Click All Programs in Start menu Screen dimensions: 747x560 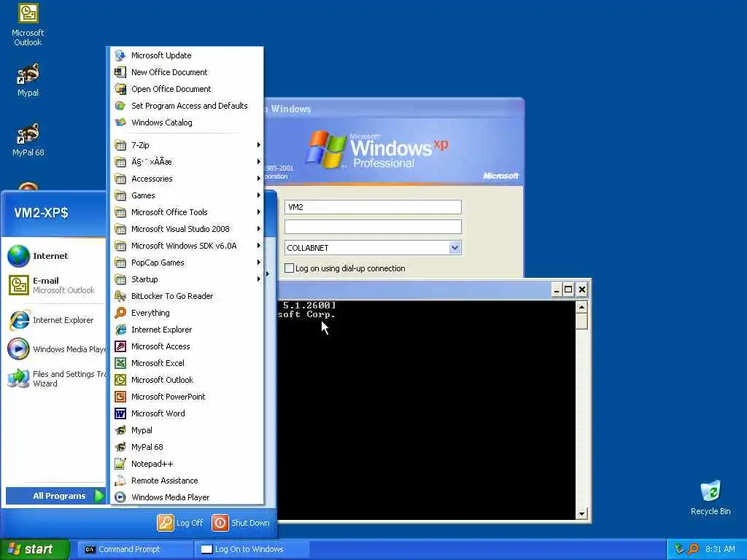[55, 496]
